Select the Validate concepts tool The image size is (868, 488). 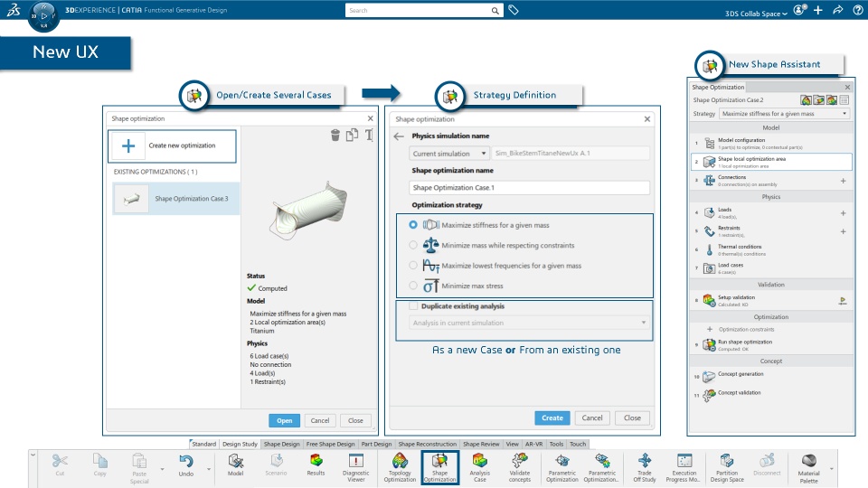click(x=519, y=467)
